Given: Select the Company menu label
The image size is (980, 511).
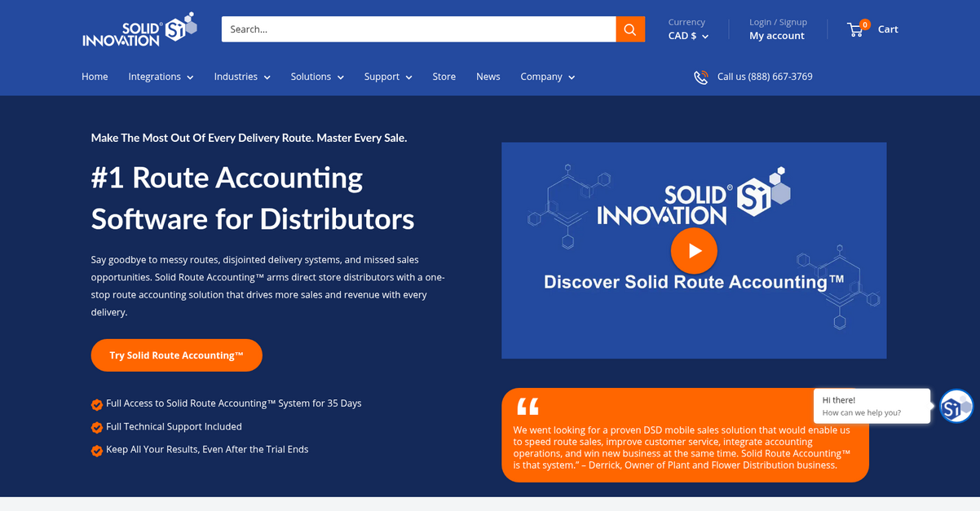Looking at the screenshot, I should (541, 77).
